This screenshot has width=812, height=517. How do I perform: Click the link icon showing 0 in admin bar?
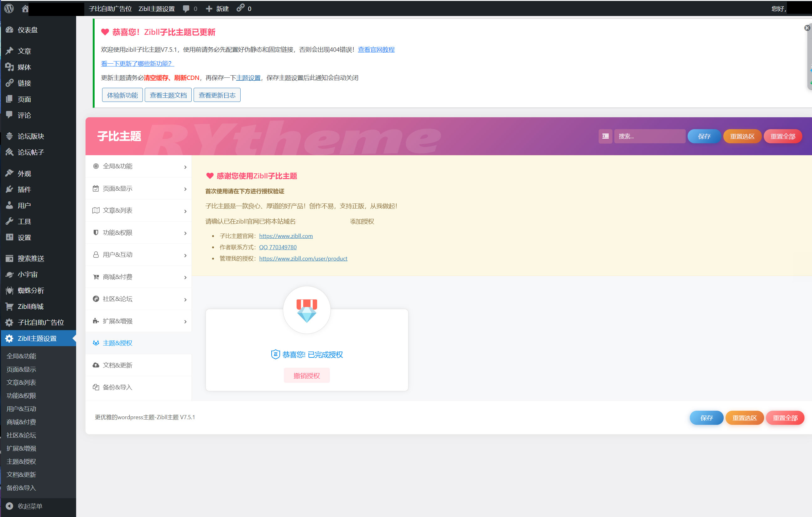[x=240, y=8]
